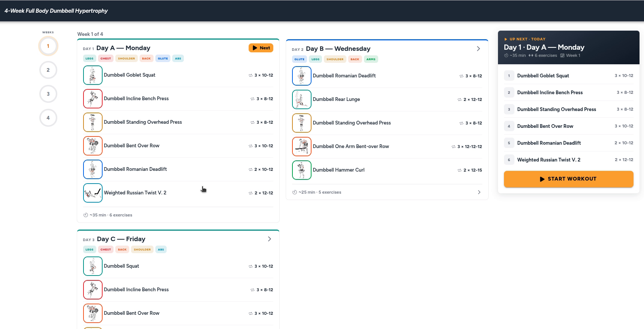The height and width of the screenshot is (329, 644).
Task: Click the 3 × 12-12-12 sets value
Action: point(470,147)
